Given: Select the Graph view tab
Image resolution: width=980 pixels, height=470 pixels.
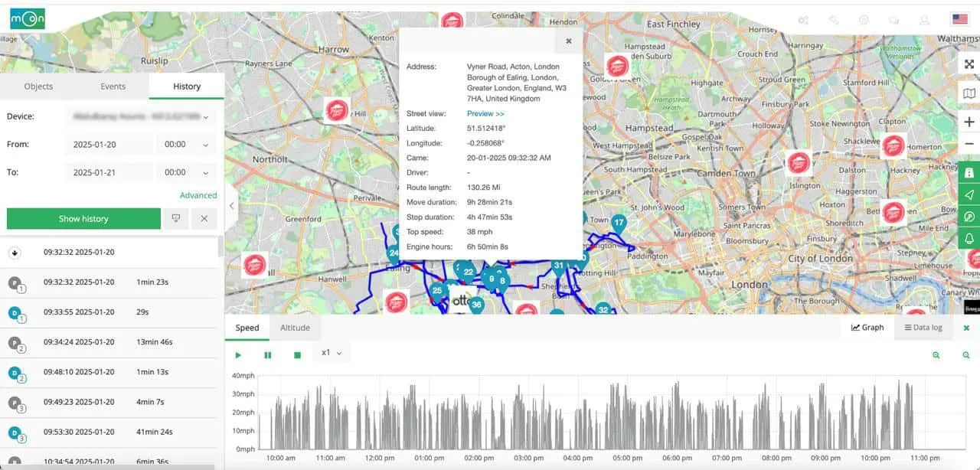Looking at the screenshot, I should (867, 328).
